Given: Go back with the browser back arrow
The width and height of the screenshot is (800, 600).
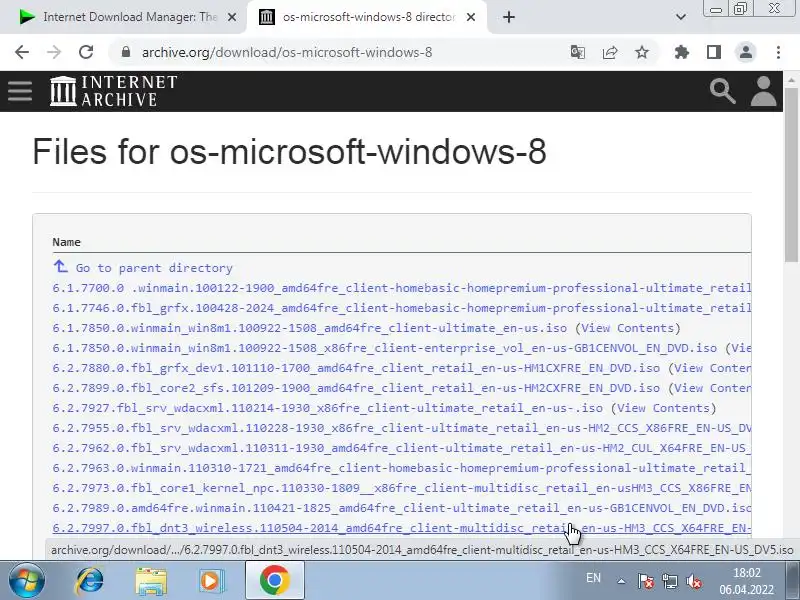Looking at the screenshot, I should pos(22,52).
